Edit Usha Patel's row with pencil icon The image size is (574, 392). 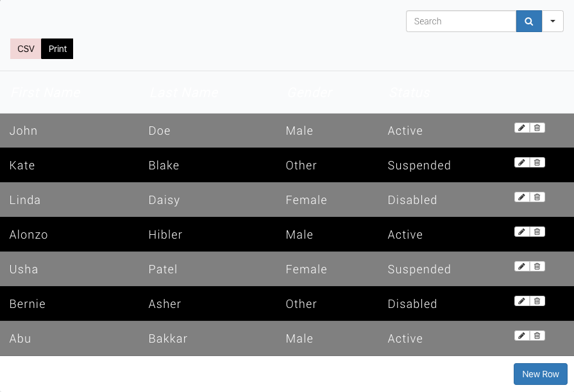point(522,266)
